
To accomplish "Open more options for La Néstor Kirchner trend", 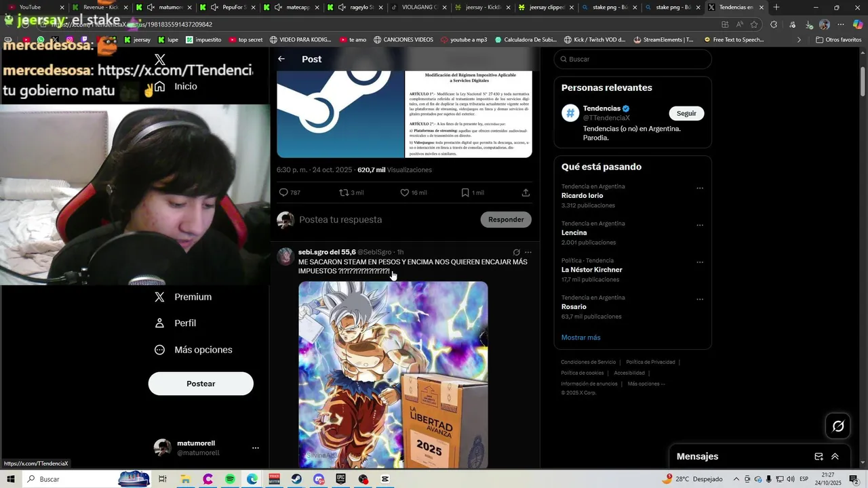I will (700, 263).
